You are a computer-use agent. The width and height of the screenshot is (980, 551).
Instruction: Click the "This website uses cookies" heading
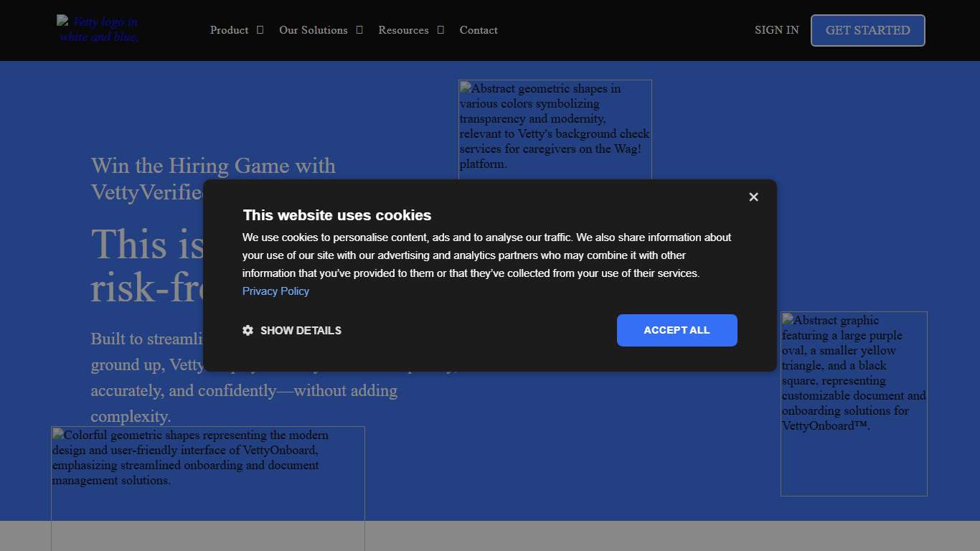[337, 215]
